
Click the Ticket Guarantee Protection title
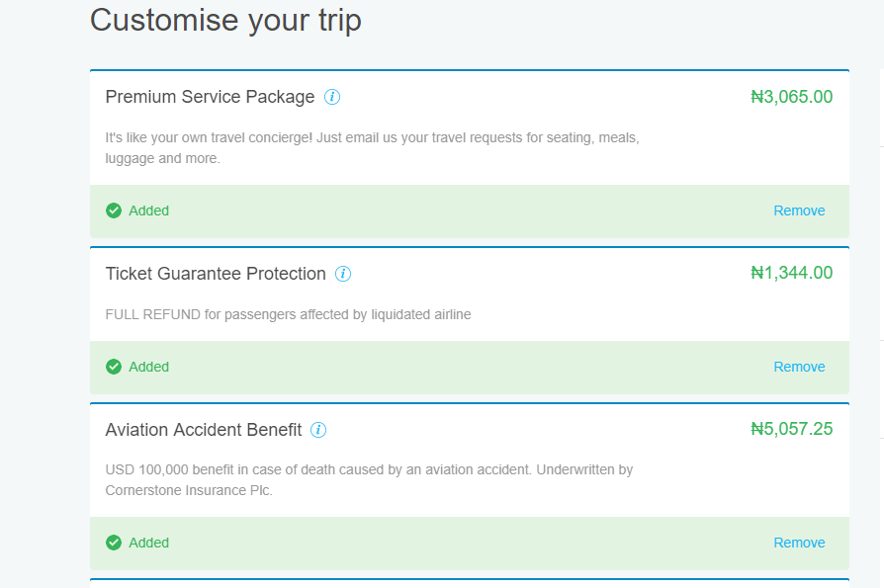pyautogui.click(x=216, y=274)
